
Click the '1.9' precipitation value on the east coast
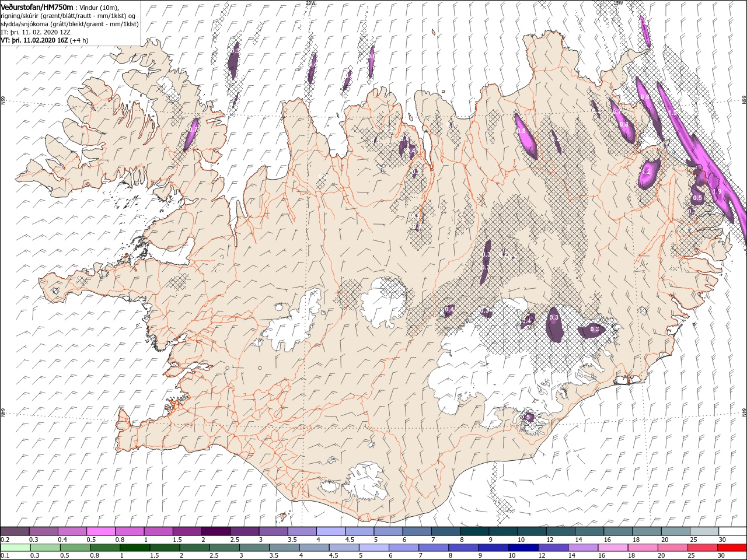click(x=717, y=191)
